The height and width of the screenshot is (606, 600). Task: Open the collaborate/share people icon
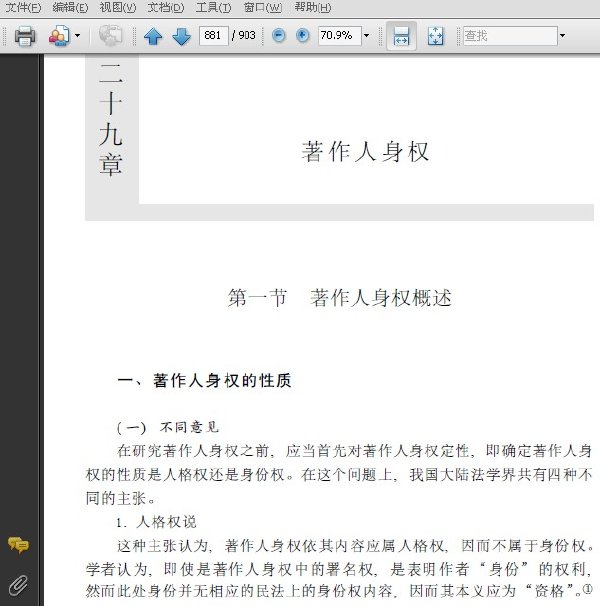point(59,36)
